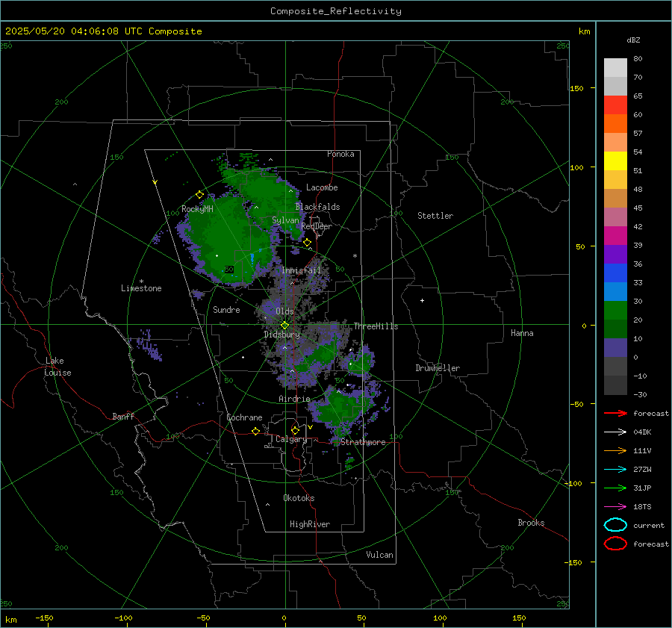Screen dimensions: 672x628
Task: Click the cyan current ellipse icon
Action: point(615,525)
